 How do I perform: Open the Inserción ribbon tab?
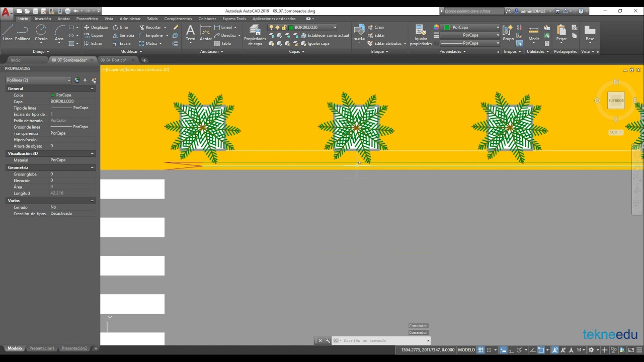coord(43,19)
